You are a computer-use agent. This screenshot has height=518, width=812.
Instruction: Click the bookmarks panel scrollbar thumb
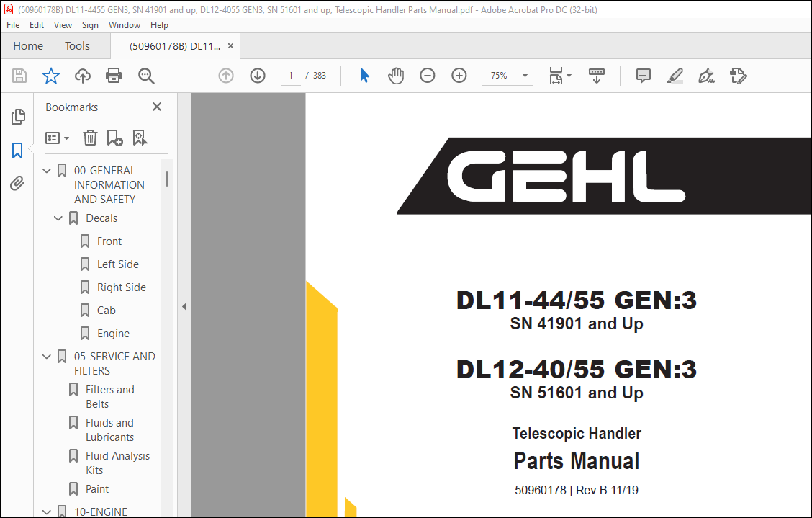[x=167, y=179]
